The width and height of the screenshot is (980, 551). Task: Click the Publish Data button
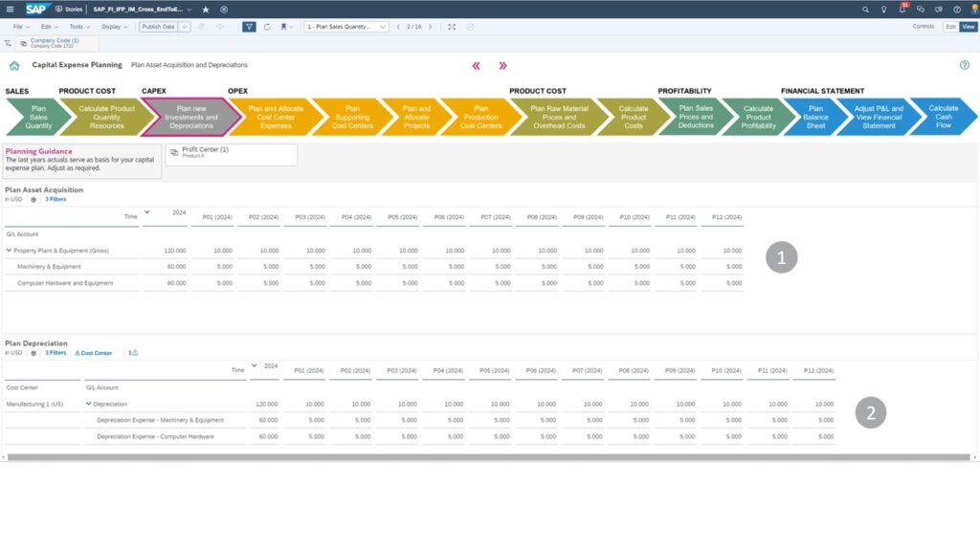pyautogui.click(x=158, y=27)
